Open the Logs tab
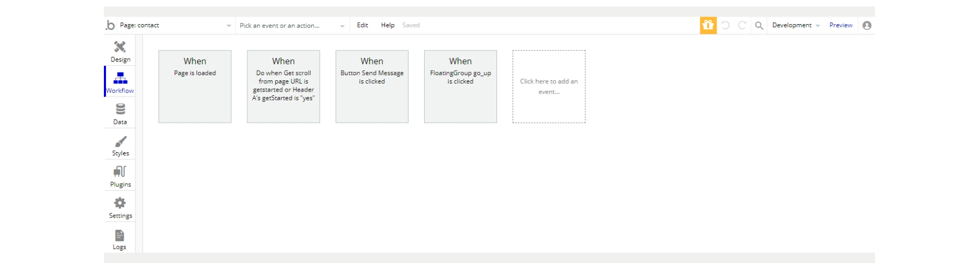Viewport: 980px width, 269px height. tap(119, 239)
